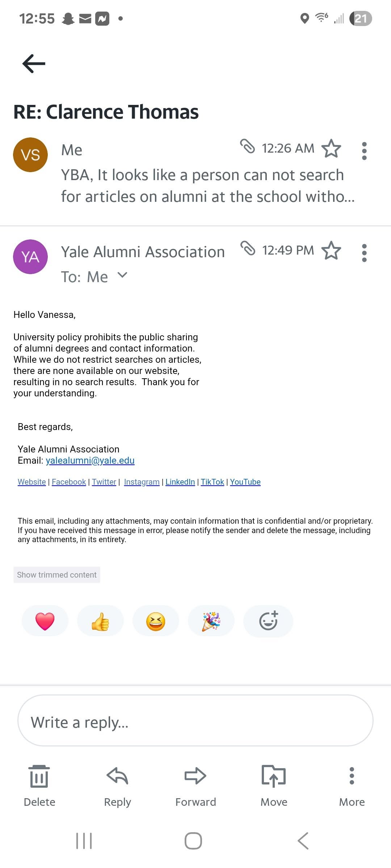Open options for the 12:26 AM message
This screenshot has width=391, height=868.
364,151
